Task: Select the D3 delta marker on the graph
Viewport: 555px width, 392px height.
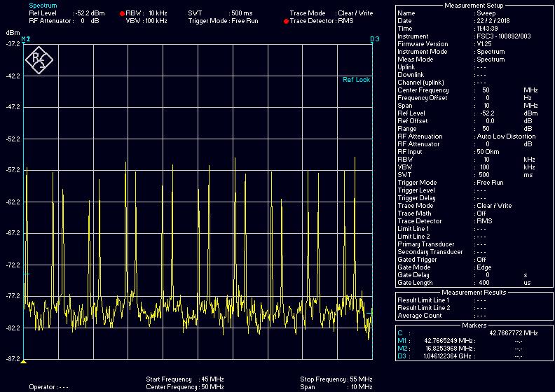Action: point(374,39)
